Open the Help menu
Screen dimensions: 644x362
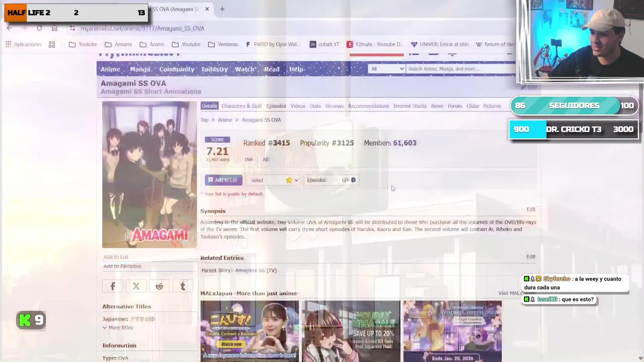tap(296, 69)
